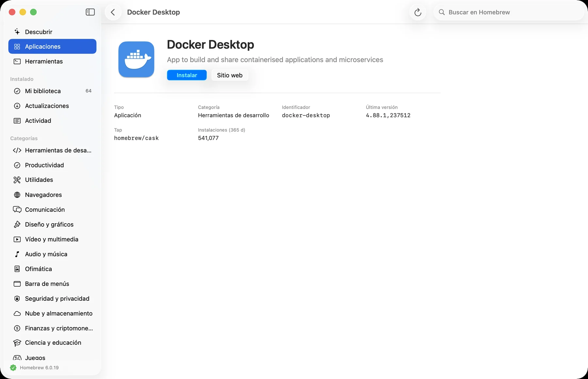Click the Herramientas de desarrollo category value
The image size is (588, 379).
234,115
